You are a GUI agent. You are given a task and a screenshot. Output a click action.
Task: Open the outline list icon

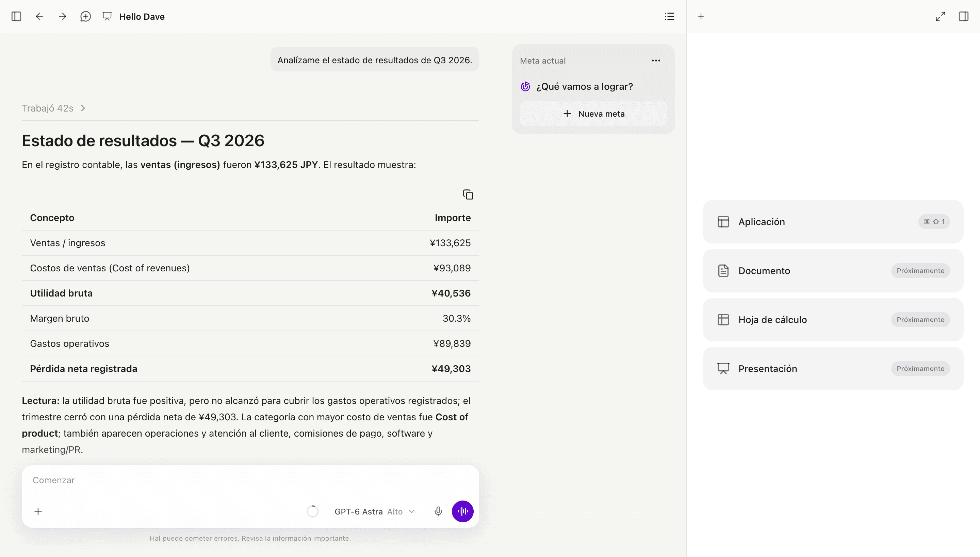point(670,16)
